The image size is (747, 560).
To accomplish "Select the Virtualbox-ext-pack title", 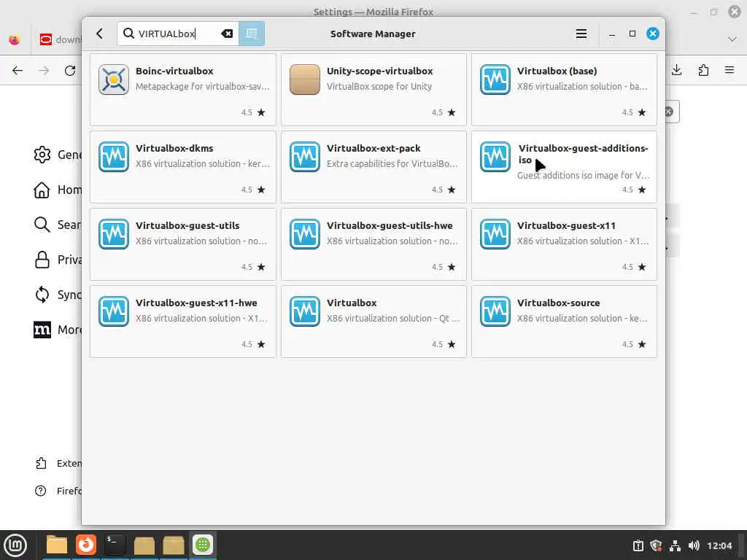I will 373,148.
